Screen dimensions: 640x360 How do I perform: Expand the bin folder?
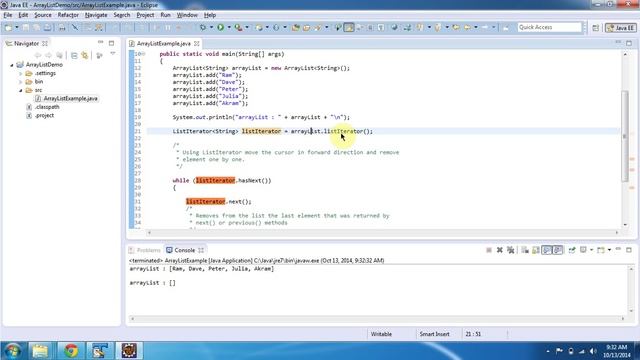[21, 82]
